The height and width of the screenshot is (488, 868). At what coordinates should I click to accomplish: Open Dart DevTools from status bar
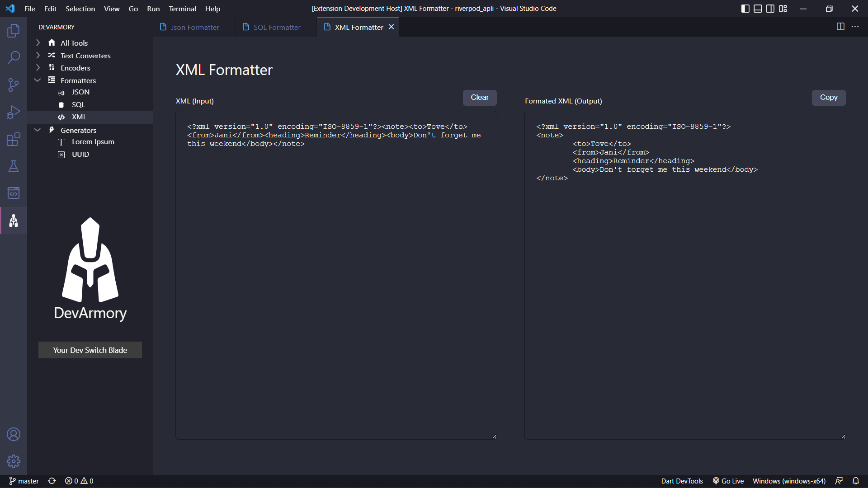click(x=682, y=481)
